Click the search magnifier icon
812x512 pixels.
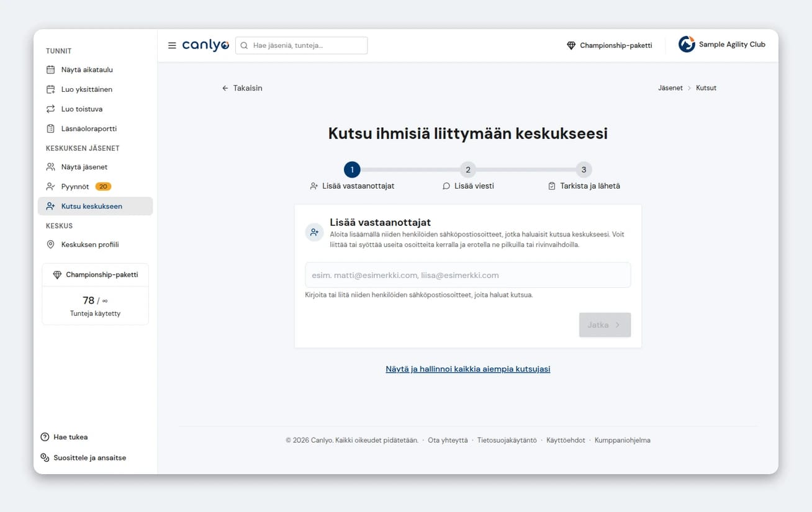[x=244, y=45]
